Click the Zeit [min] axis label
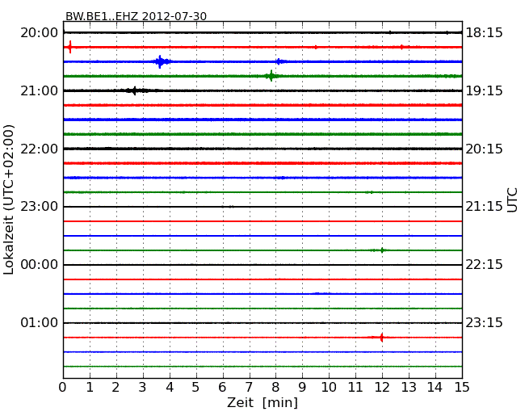525x420 pixels. click(x=262, y=402)
